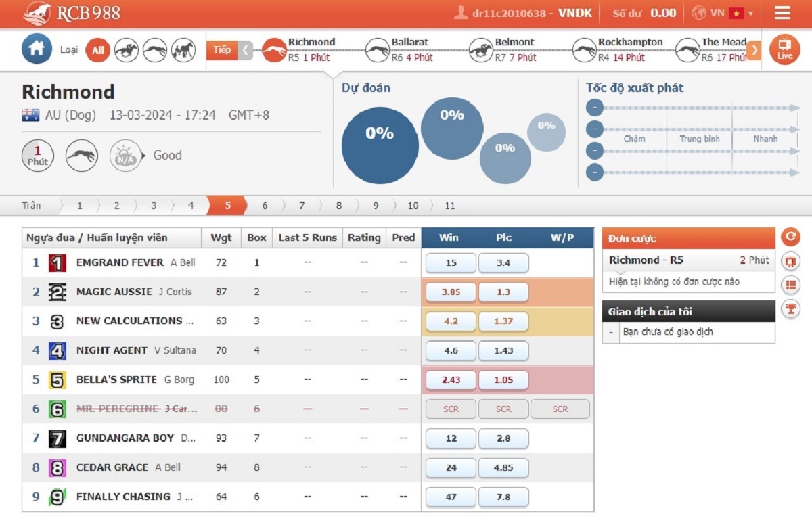Open the Richmond R5 race
The height and width of the screenshot is (527, 812).
(300, 49)
